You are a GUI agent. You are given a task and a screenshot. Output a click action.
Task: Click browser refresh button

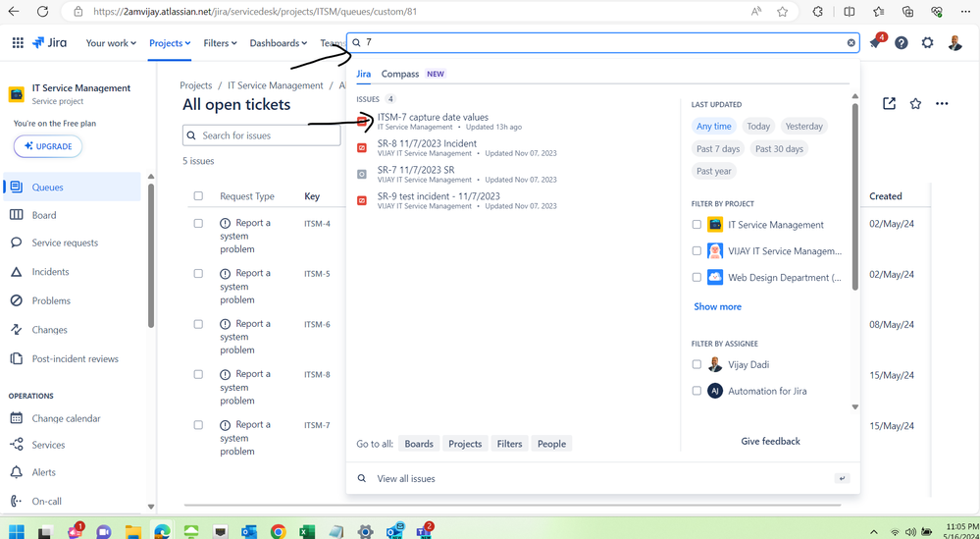(x=42, y=11)
